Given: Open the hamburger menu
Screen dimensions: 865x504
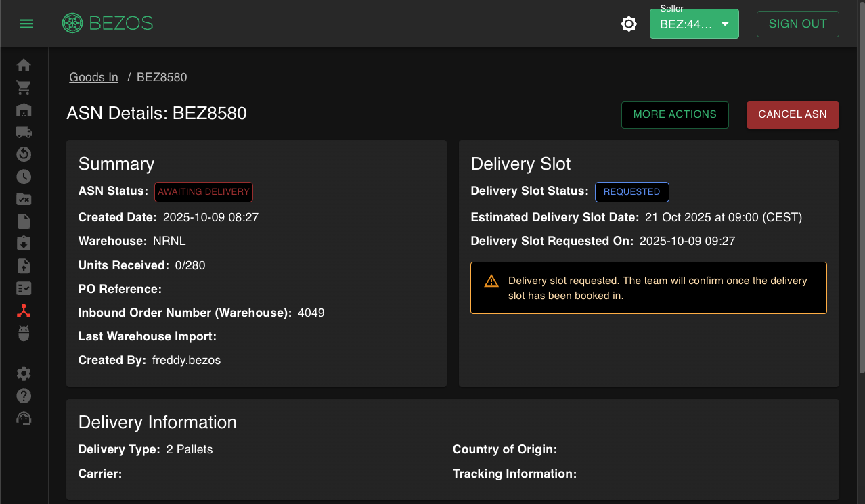Looking at the screenshot, I should [26, 24].
